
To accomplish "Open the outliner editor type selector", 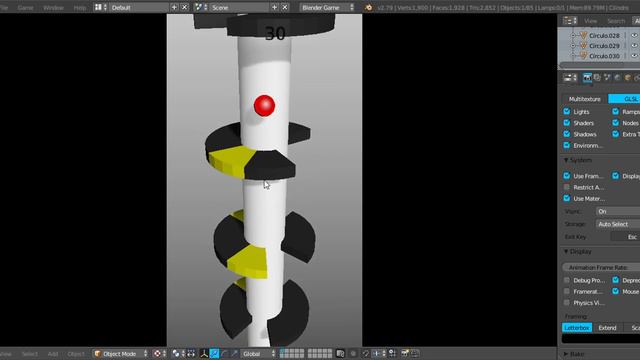I will pos(570,20).
